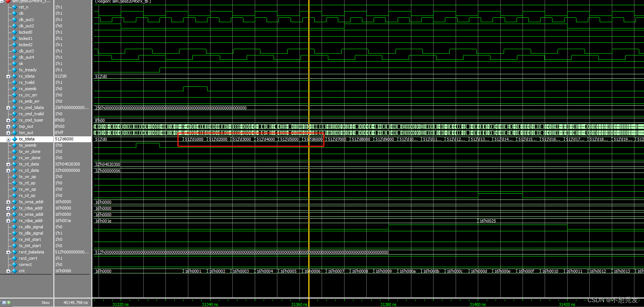Click the Now time 40149.798 ns

[76, 303]
